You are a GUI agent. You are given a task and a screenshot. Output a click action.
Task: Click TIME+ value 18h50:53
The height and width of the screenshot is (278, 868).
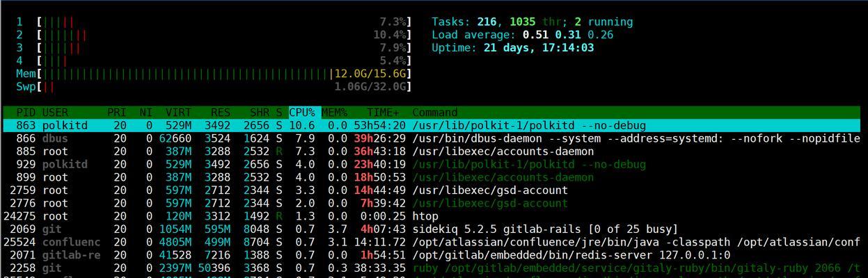click(x=379, y=177)
